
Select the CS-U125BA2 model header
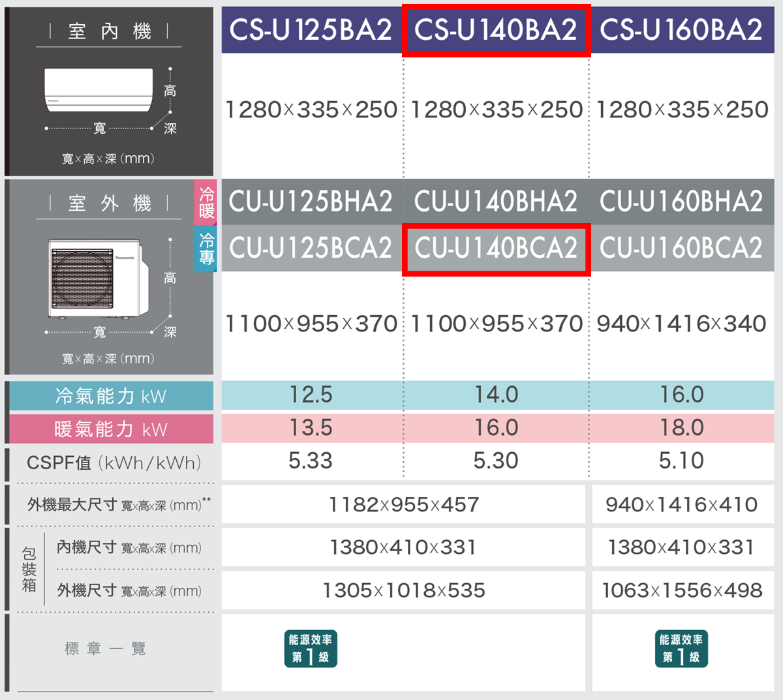(x=311, y=30)
